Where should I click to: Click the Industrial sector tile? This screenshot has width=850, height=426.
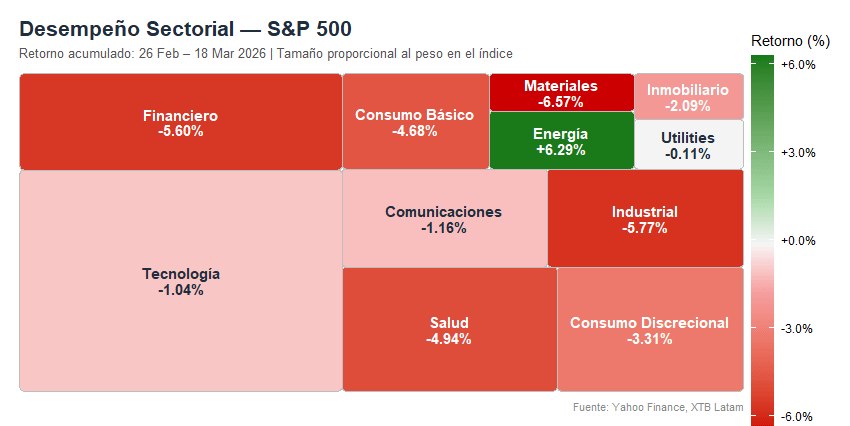[x=644, y=219]
